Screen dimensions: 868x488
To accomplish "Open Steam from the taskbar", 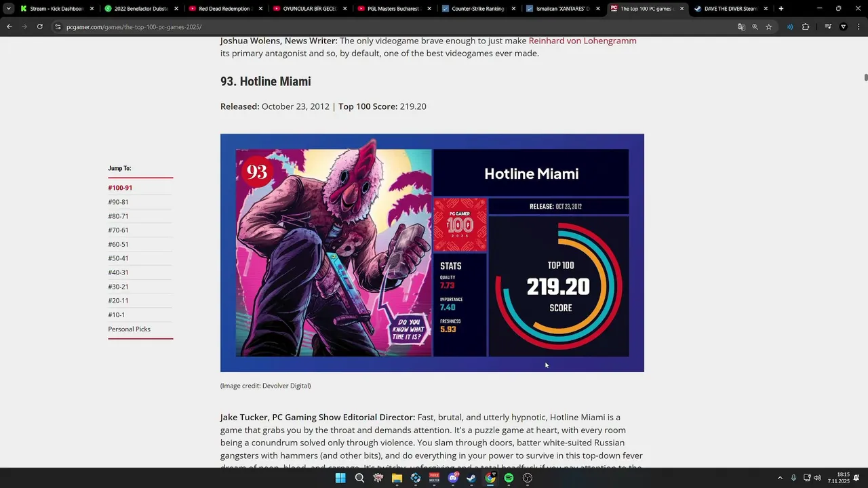I will tap(471, 478).
